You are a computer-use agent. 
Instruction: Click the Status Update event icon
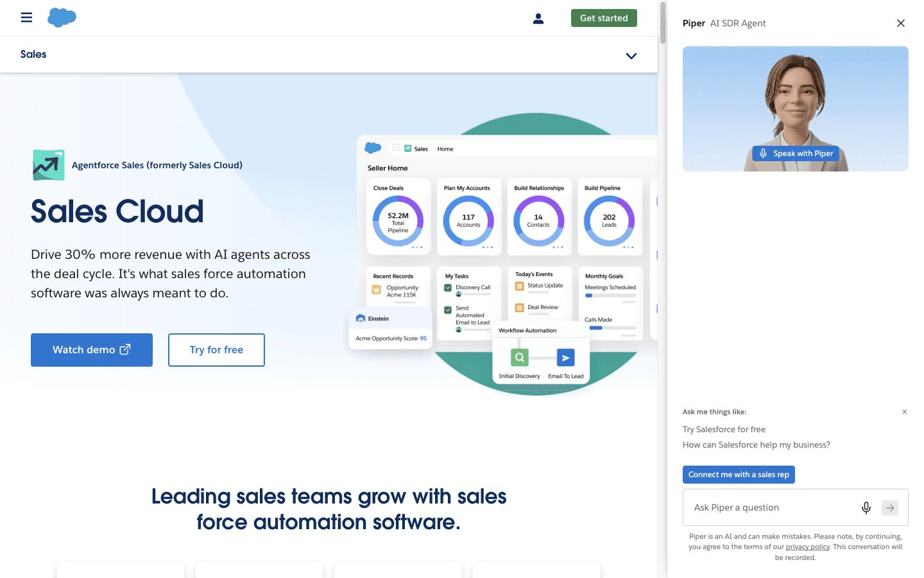tap(520, 286)
